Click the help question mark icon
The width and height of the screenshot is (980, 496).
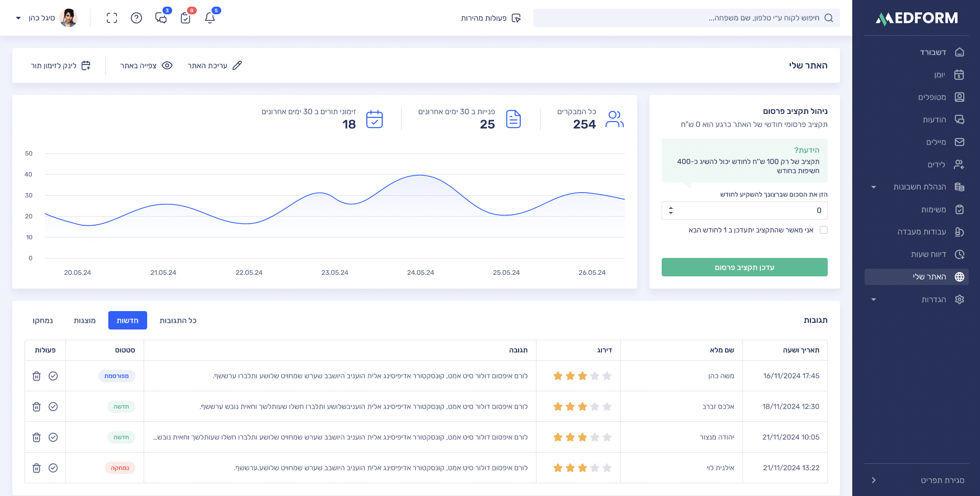coord(136,18)
